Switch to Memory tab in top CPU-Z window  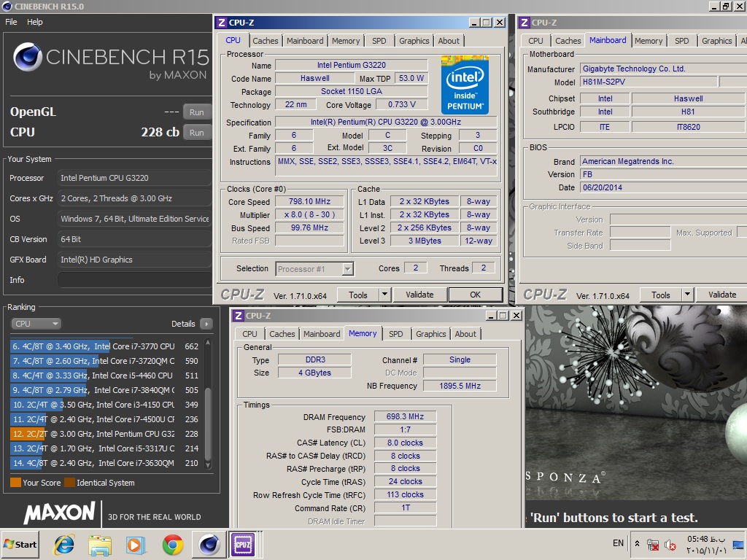click(x=346, y=41)
